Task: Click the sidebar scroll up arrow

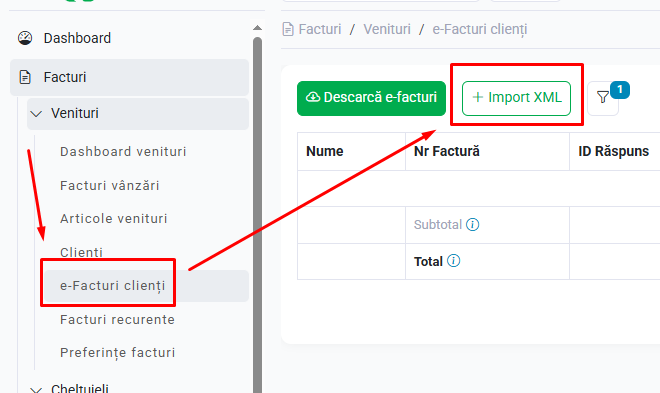Action: click(257, 28)
